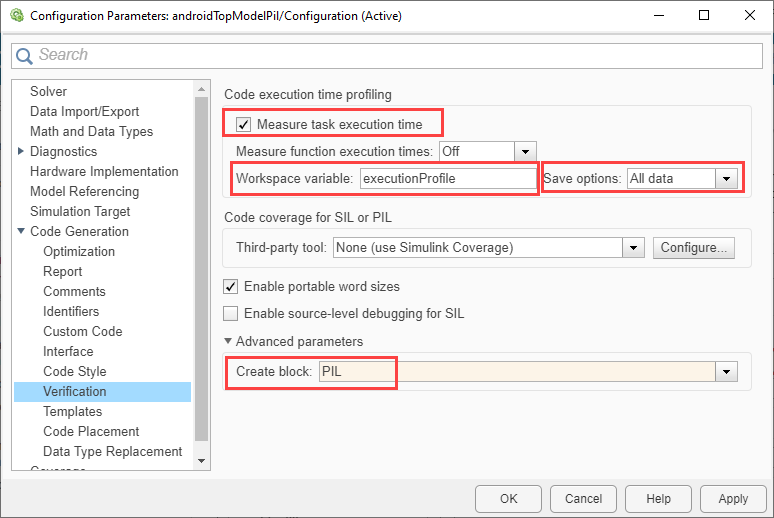774x518 pixels.
Task: Select Solver in the category tree
Action: pyautogui.click(x=49, y=91)
